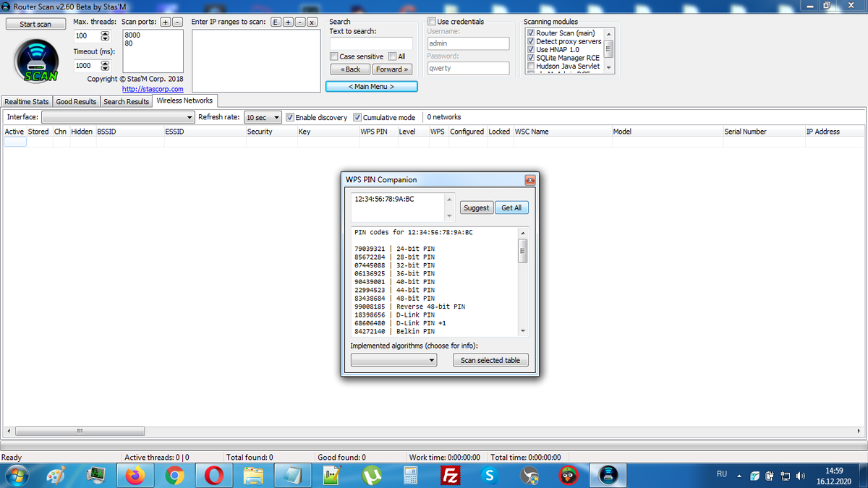Check the Hudson Java Servlet module

pyautogui.click(x=532, y=66)
